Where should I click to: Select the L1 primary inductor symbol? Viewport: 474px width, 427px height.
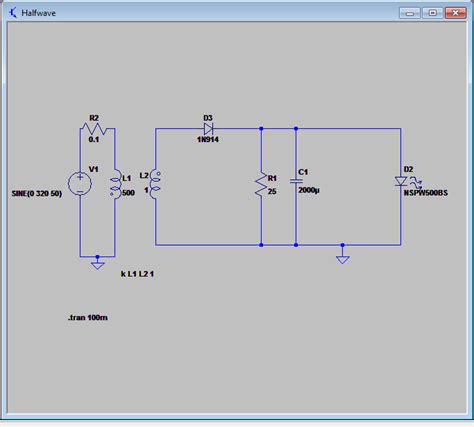[115, 184]
